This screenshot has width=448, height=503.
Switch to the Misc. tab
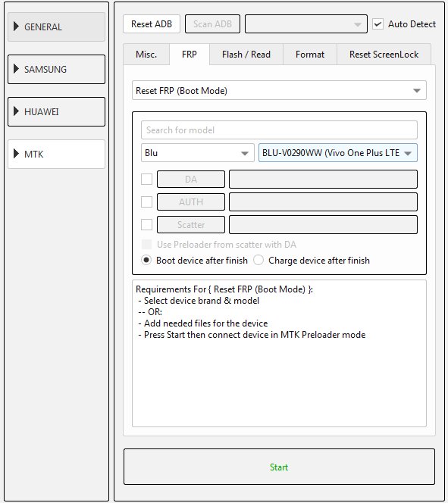(146, 55)
